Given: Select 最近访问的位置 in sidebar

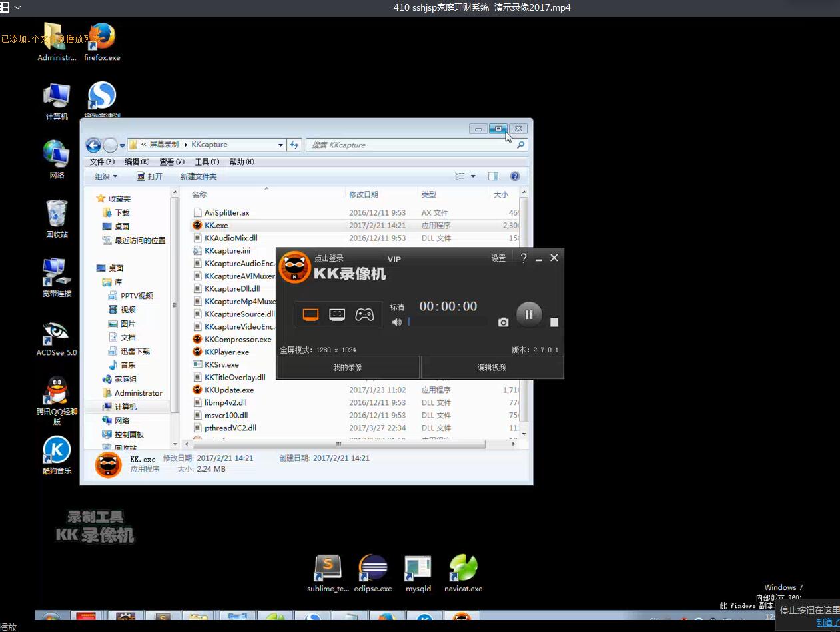Looking at the screenshot, I should (x=140, y=240).
